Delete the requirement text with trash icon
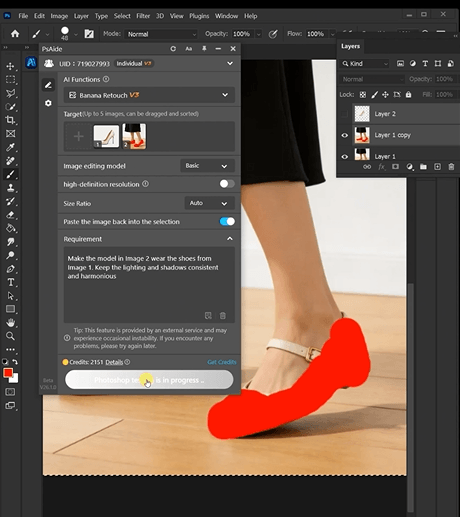The height and width of the screenshot is (517, 460). pyautogui.click(x=223, y=315)
